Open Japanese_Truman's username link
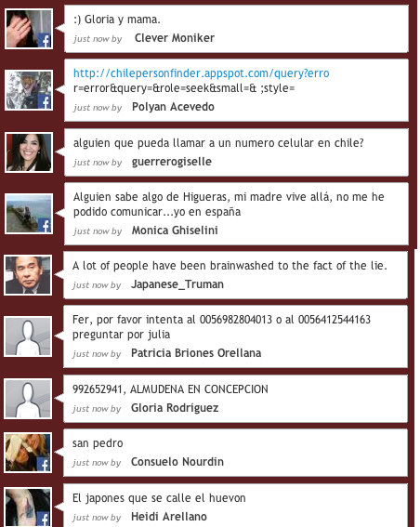The height and width of the screenshot is (527, 420). tap(177, 284)
